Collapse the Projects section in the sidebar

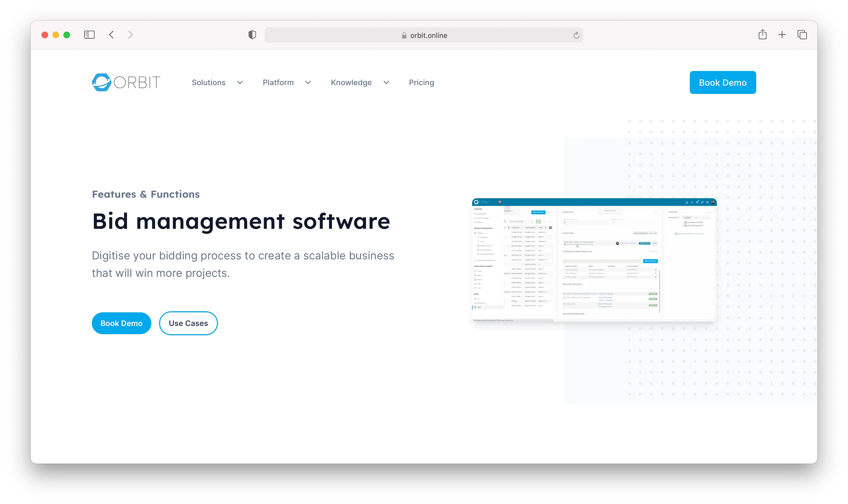[x=501, y=233]
